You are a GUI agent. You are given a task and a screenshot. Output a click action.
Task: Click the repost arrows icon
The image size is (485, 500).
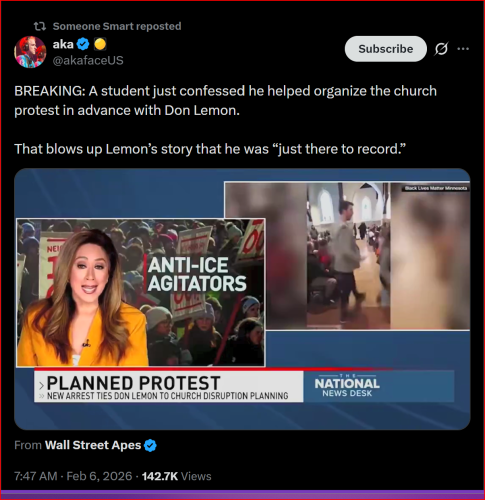coord(40,26)
